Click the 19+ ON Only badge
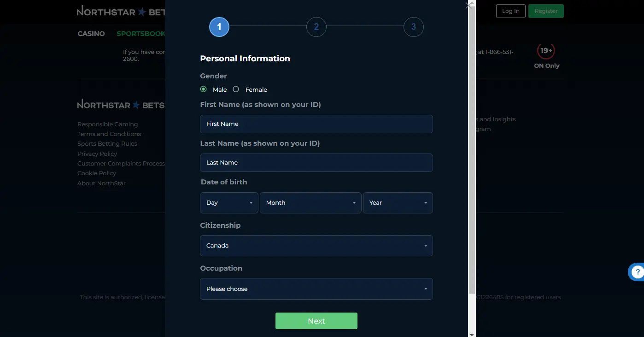Viewport: 644px width, 337px height. (x=546, y=56)
